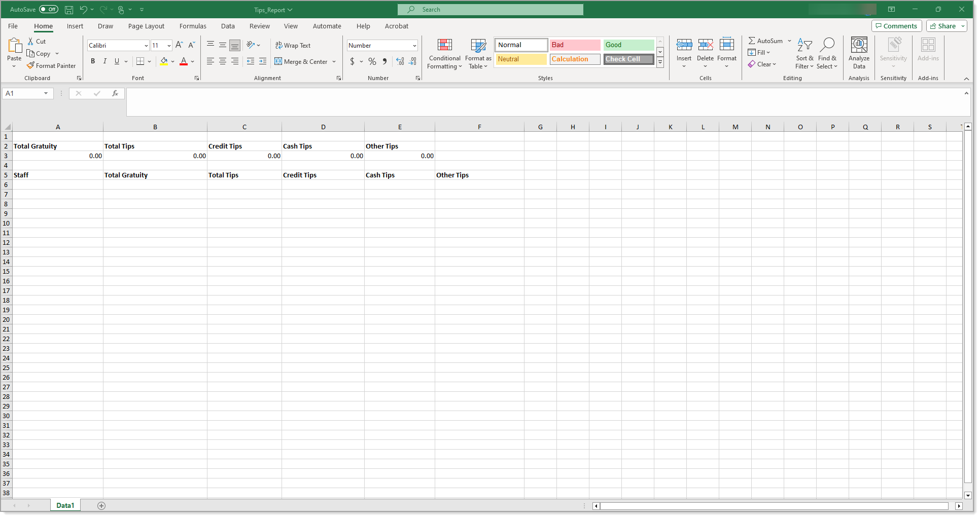Click Decrease Indent icon
The image size is (980, 518).
point(251,61)
